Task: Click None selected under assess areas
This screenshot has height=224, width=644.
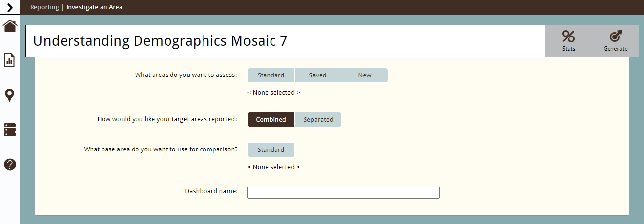Action: 273,93
